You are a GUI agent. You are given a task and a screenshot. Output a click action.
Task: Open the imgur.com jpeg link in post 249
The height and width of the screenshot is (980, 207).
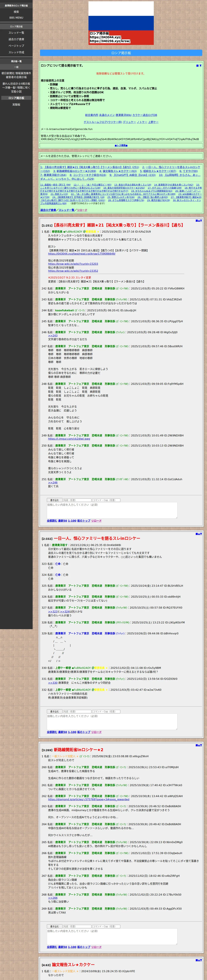[x=69, y=439]
